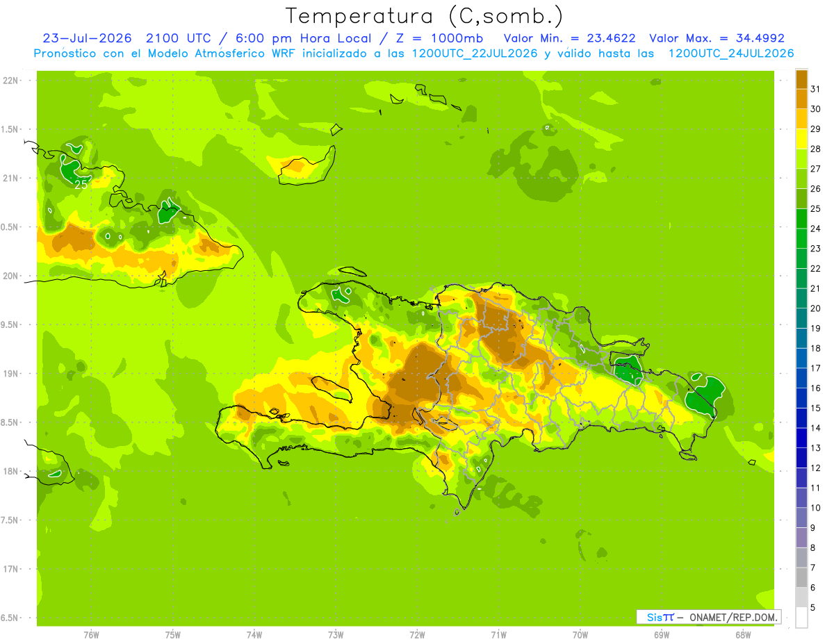834x644 pixels.
Task: Click the "72W" longitude label
Action: pos(417,634)
